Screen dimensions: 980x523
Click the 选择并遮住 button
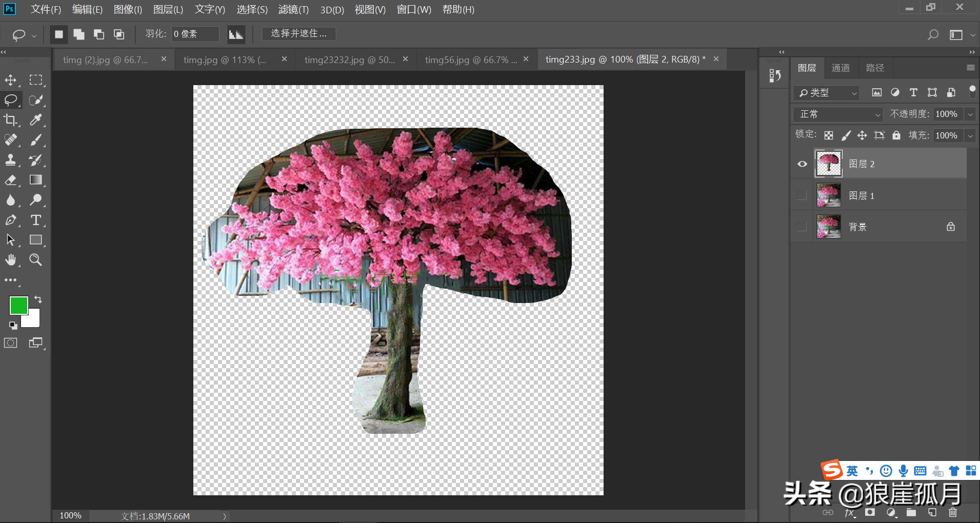click(x=298, y=33)
